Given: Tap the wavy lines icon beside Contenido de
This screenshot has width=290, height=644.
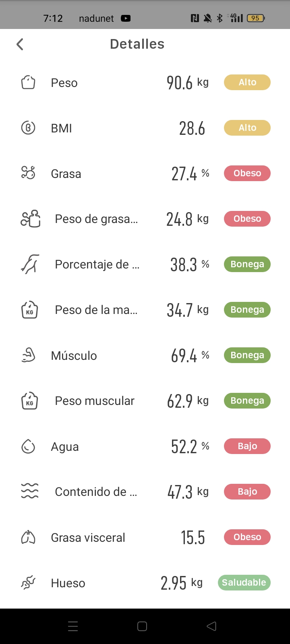Looking at the screenshot, I should 30,491.
